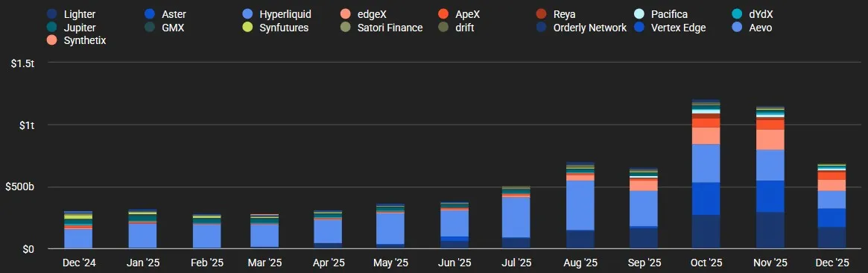Toggle the drift legend entry
Image resolution: width=868 pixels, height=273 pixels.
[455, 28]
